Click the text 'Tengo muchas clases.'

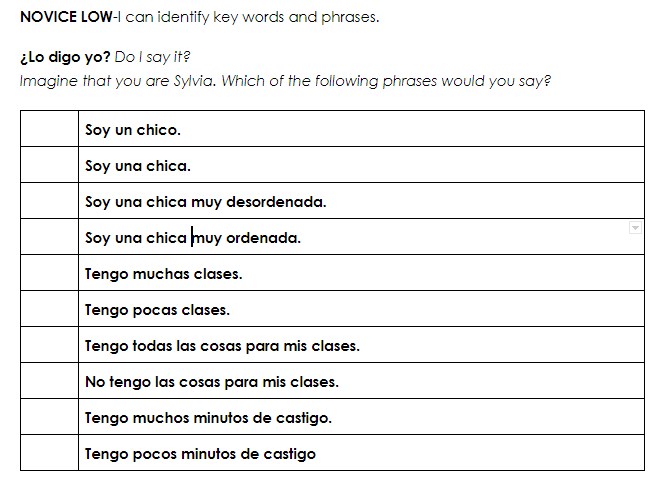164,274
